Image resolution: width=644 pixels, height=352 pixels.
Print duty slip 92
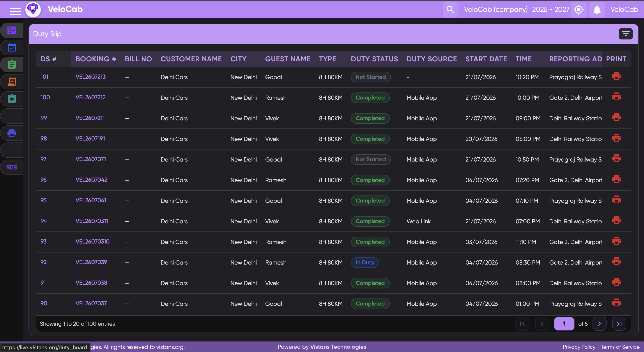click(616, 261)
